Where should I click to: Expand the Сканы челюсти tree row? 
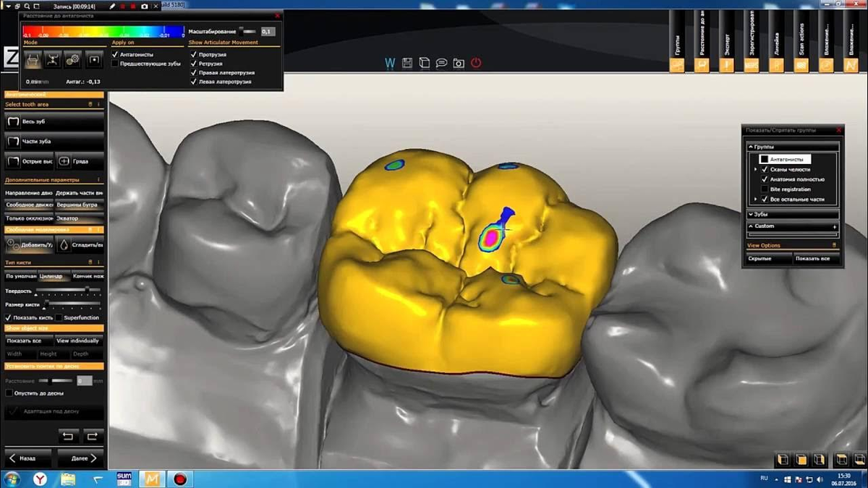click(x=756, y=169)
